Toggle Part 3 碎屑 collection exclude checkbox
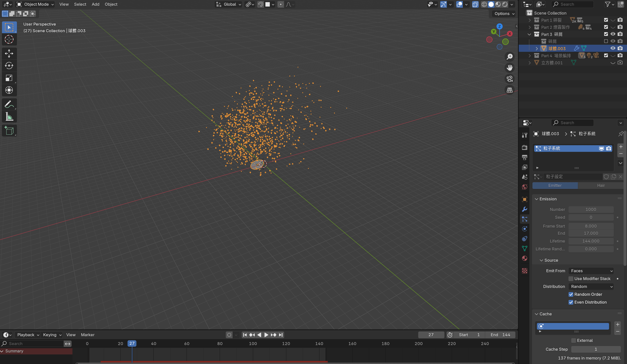Screen dimensions: 627x364 [606, 34]
